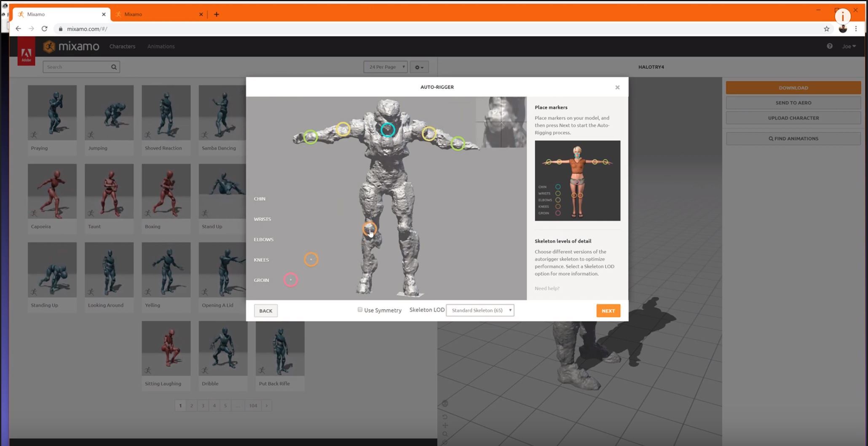Image resolution: width=868 pixels, height=446 pixels.
Task: Open the Characters tab
Action: (x=122, y=46)
